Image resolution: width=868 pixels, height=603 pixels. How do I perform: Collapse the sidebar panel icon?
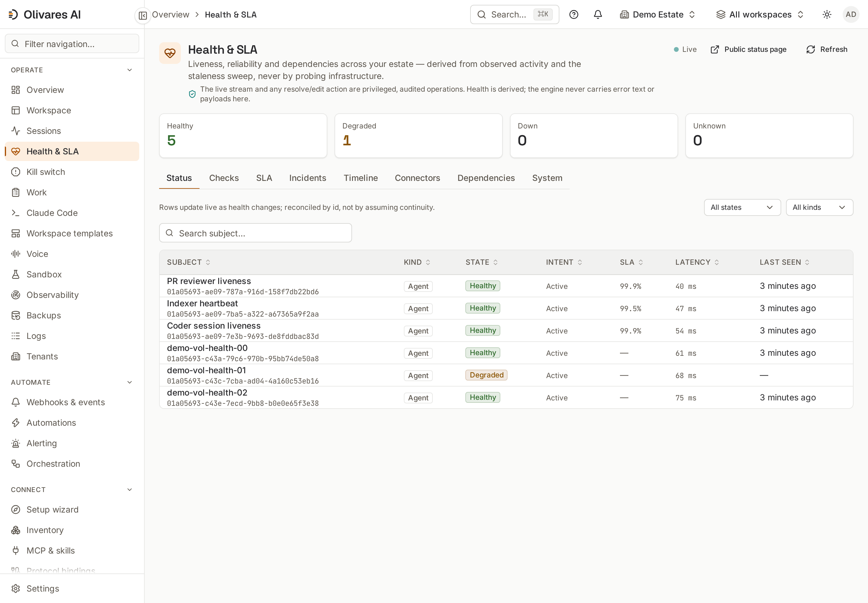point(143,15)
